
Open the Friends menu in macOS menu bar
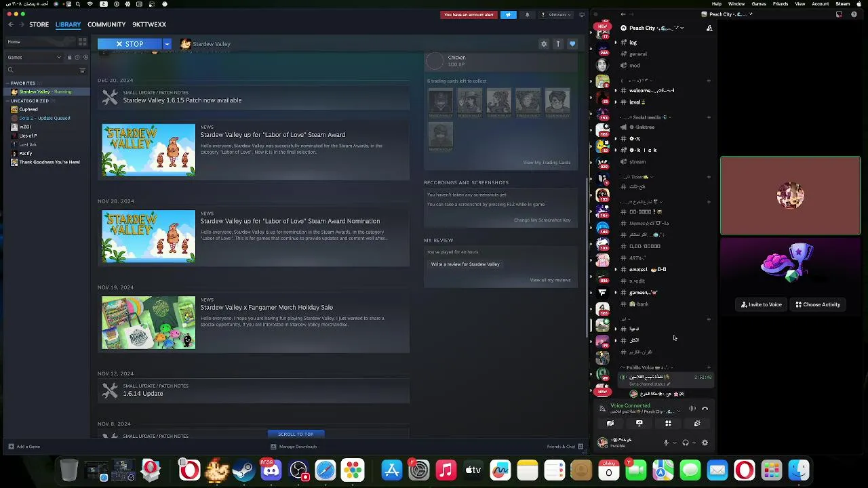click(781, 4)
